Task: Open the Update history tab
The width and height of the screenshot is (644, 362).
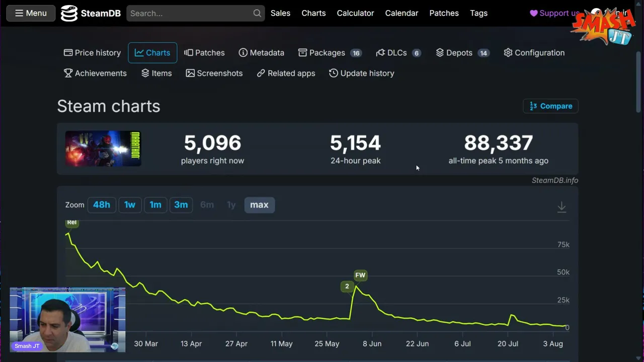Action: point(361,73)
